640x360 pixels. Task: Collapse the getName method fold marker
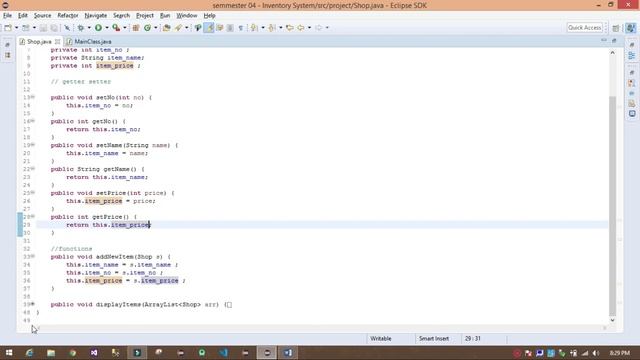(33, 169)
